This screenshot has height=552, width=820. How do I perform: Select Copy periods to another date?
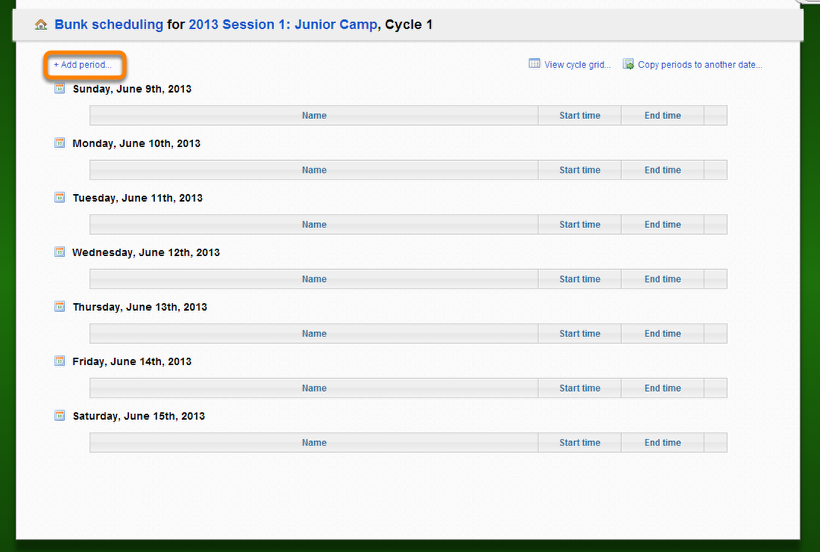(699, 65)
